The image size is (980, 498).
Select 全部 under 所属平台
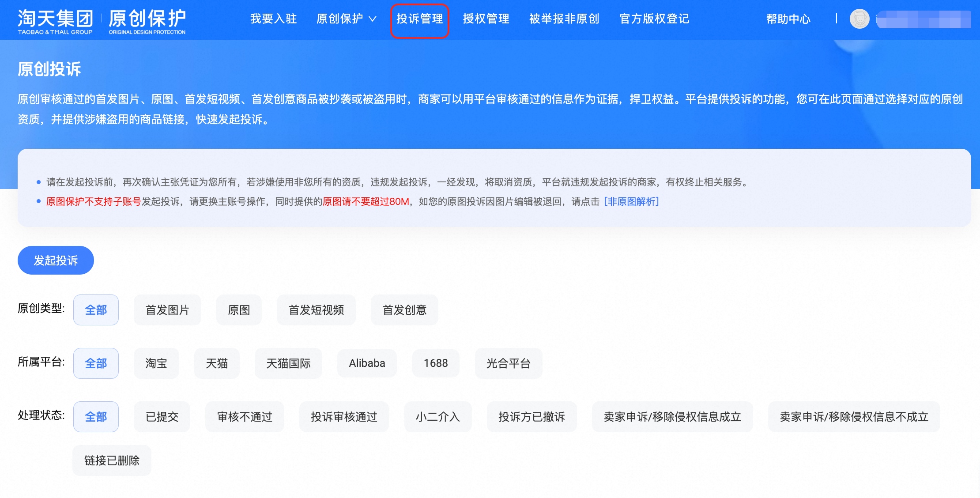96,363
